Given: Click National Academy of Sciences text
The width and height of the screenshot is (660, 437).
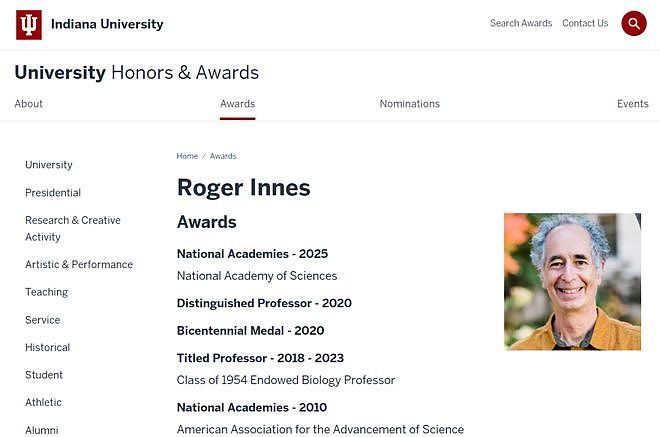Looking at the screenshot, I should (257, 276).
